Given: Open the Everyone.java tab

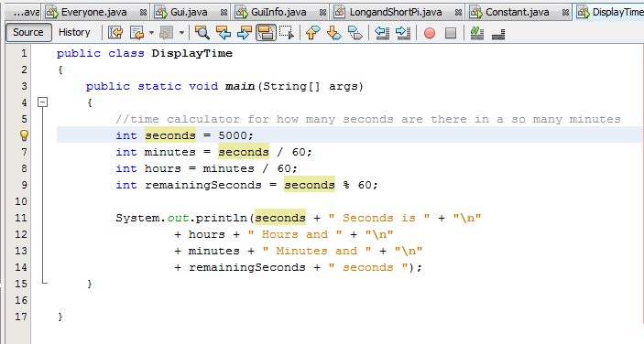Looking at the screenshot, I should coord(94,12).
